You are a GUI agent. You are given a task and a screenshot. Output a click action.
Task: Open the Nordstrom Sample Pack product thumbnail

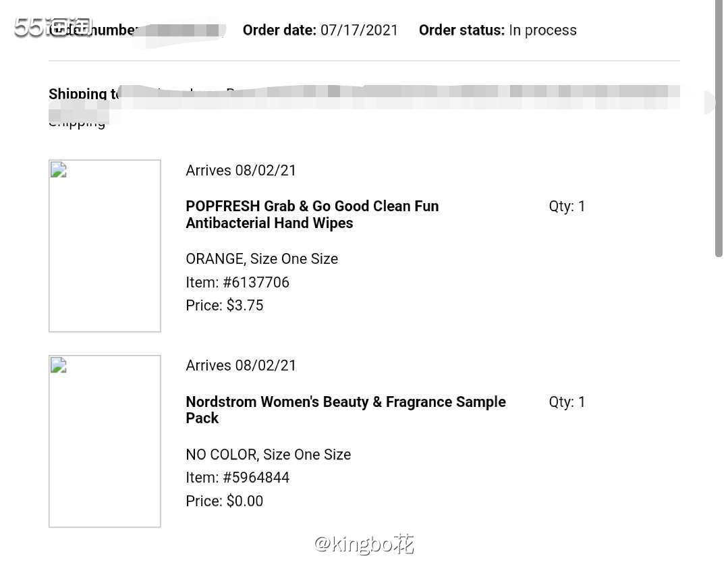coord(105,441)
